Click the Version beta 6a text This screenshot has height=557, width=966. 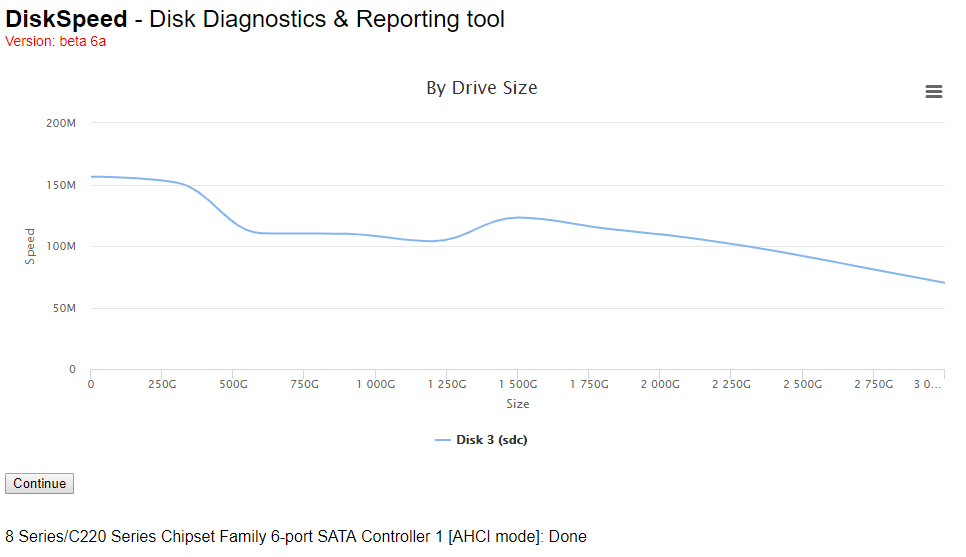[x=55, y=41]
